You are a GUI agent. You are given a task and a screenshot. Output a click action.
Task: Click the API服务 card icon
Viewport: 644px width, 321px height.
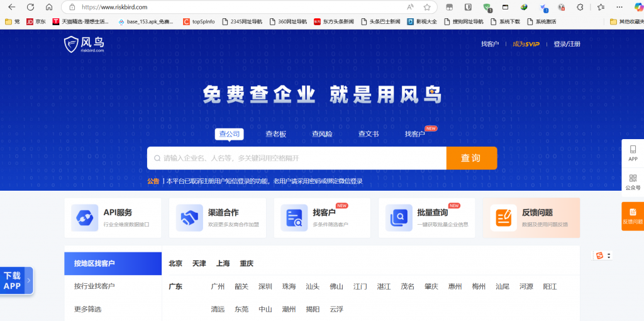coord(85,218)
